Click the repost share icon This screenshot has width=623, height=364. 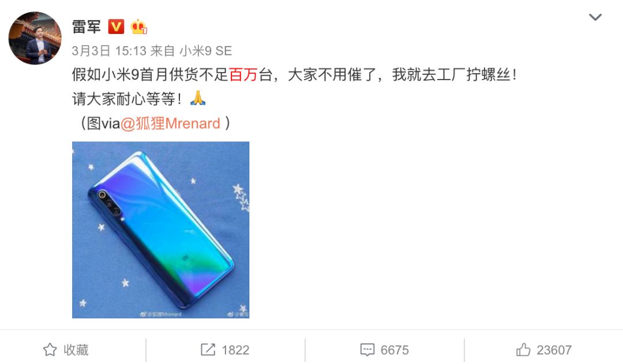208,350
